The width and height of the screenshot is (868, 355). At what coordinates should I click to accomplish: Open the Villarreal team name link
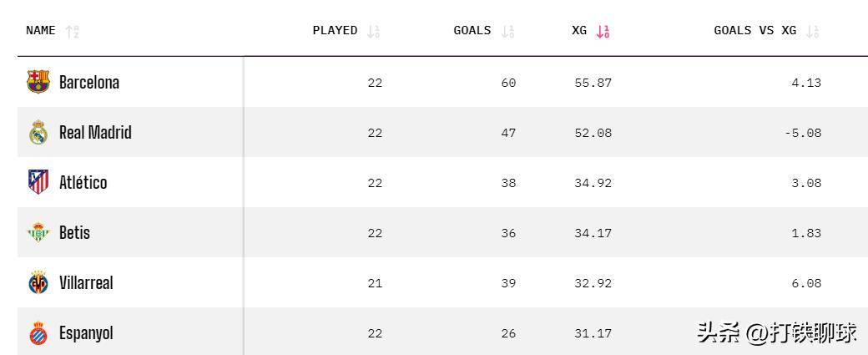point(86,282)
